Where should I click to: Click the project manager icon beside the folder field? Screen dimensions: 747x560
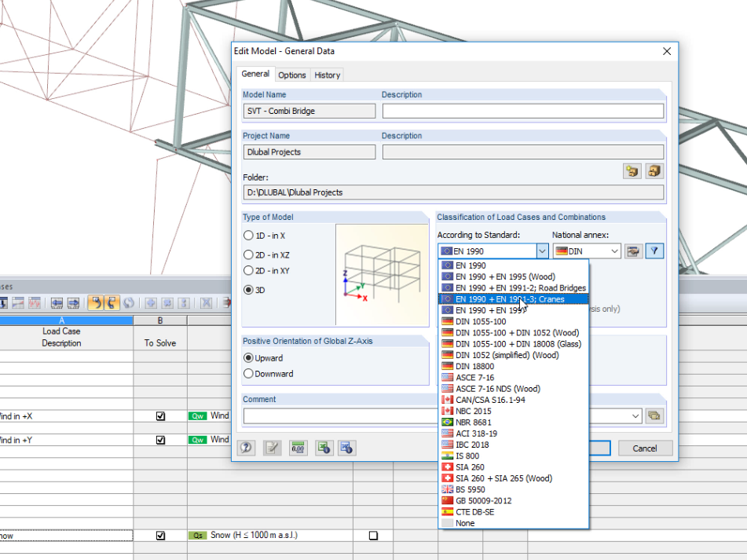(x=632, y=171)
